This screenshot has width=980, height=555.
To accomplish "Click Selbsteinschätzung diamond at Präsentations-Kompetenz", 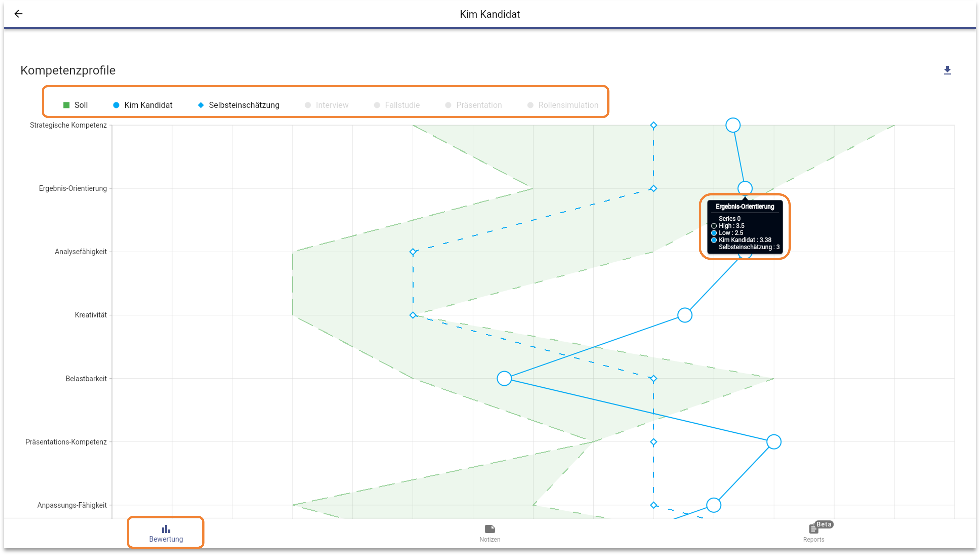I will coord(653,442).
